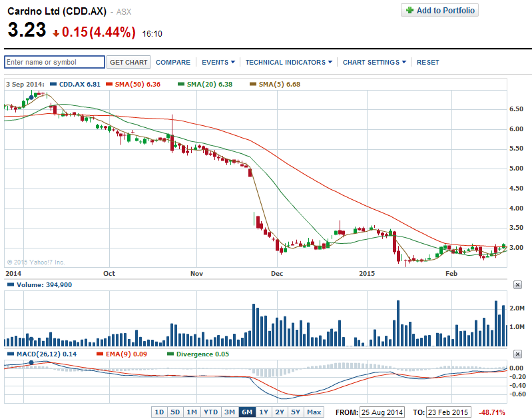The height and width of the screenshot is (419, 532).
Task: Click the SMA(50) 6.36 legend text
Action: click(137, 84)
